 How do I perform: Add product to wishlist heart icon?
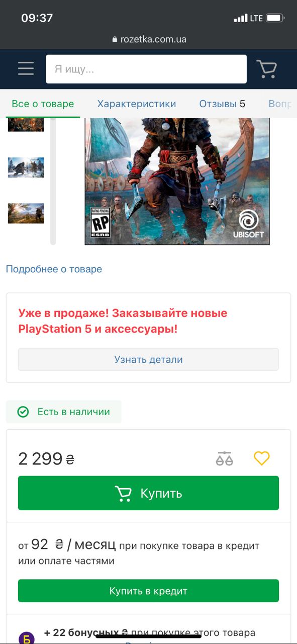(262, 458)
